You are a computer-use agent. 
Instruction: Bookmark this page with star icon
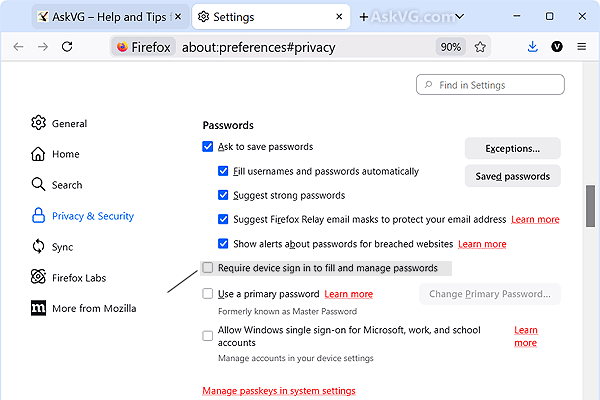click(x=480, y=47)
